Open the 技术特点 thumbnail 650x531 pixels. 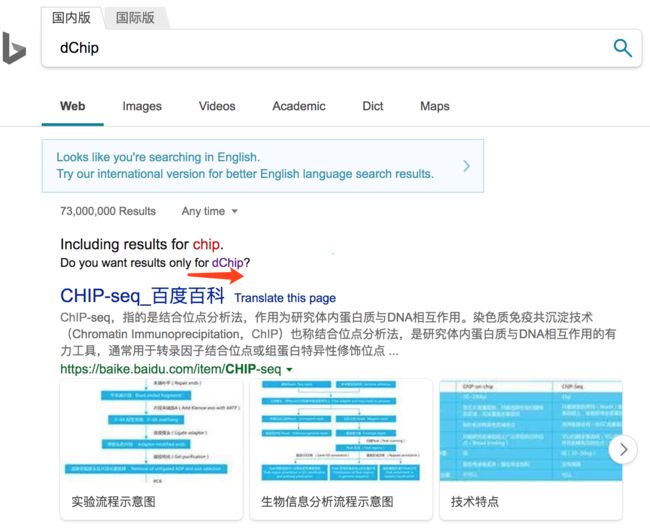[x=531, y=449]
